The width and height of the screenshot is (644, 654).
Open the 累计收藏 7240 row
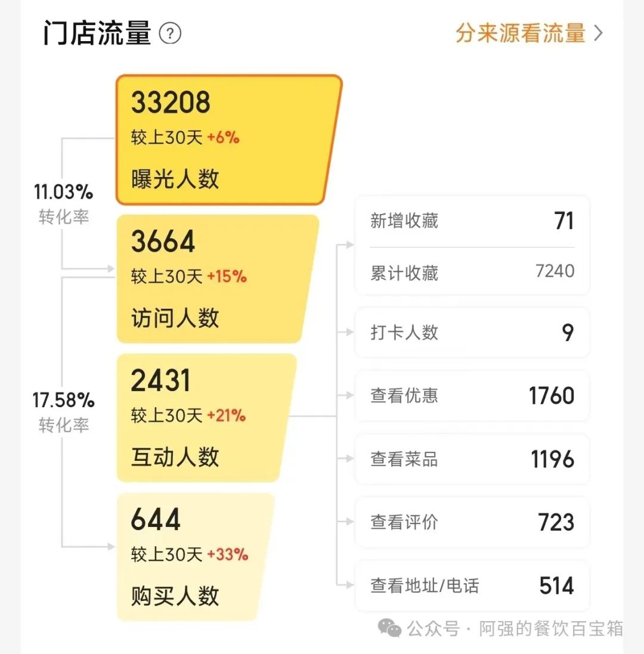[x=472, y=272]
